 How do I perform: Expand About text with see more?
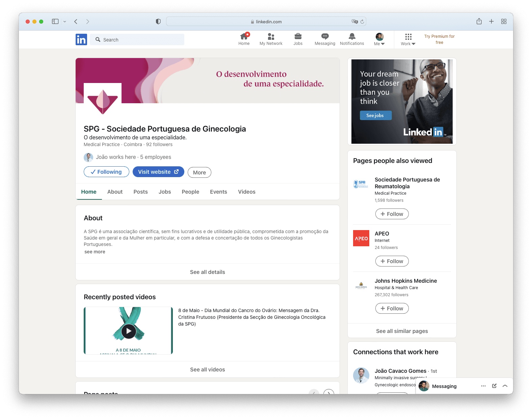(95, 252)
